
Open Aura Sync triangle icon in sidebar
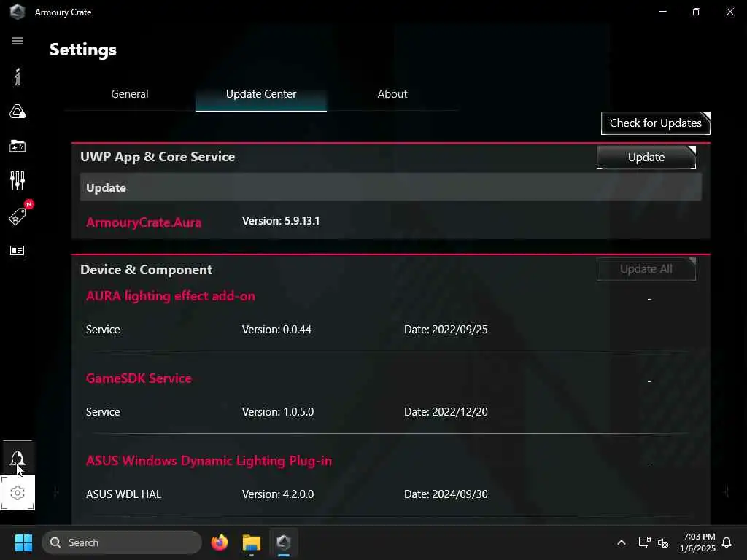click(x=18, y=112)
